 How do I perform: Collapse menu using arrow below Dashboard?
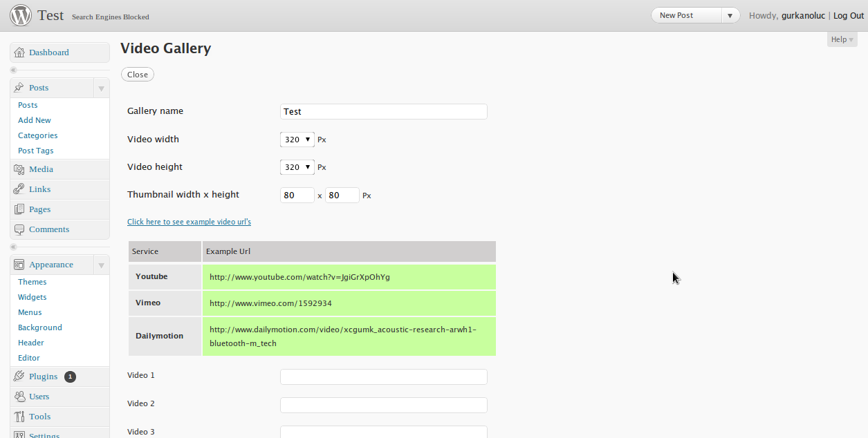pyautogui.click(x=14, y=70)
